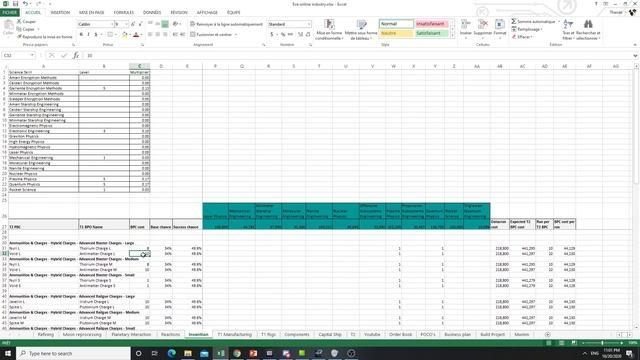Apply percent number style

(282, 35)
